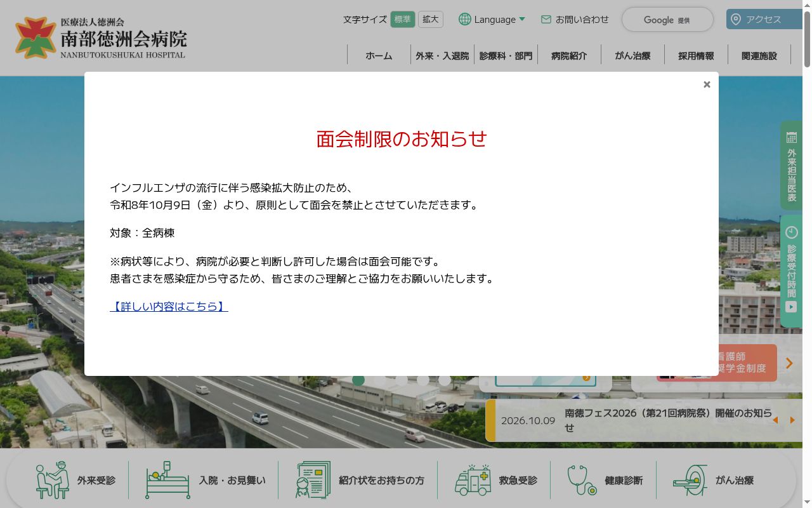Open the 外来・入退院 menu
The width and height of the screenshot is (812, 508).
point(442,56)
